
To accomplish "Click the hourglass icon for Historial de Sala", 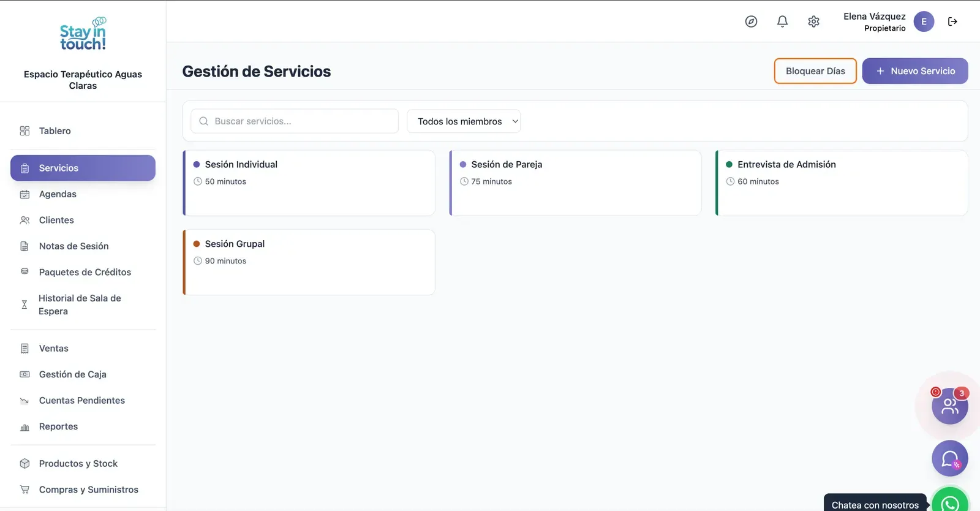I will coord(24,305).
